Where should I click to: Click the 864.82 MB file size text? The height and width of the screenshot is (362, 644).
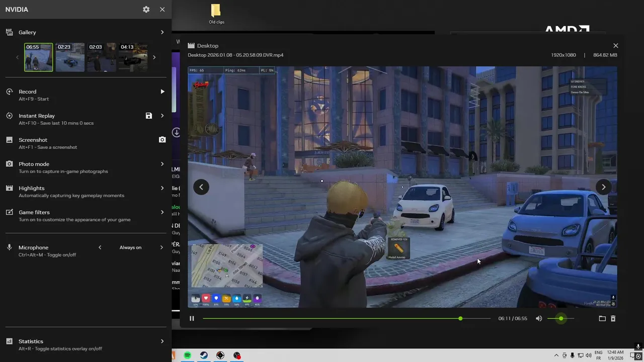click(605, 55)
